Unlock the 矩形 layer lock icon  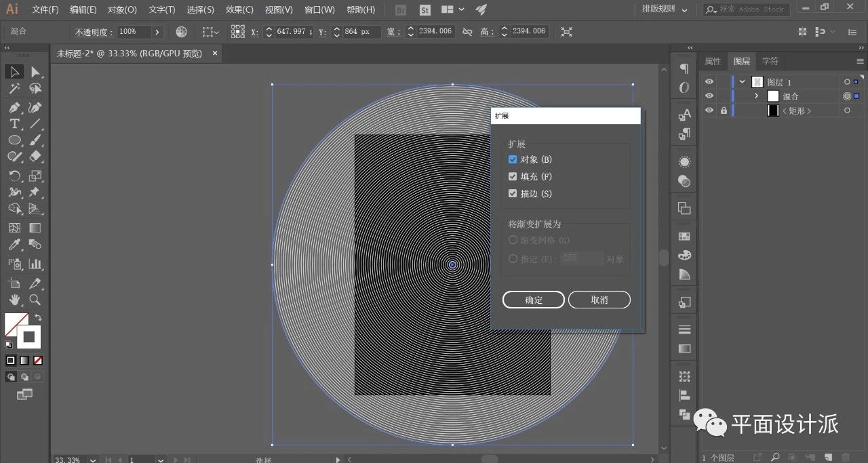(x=724, y=110)
